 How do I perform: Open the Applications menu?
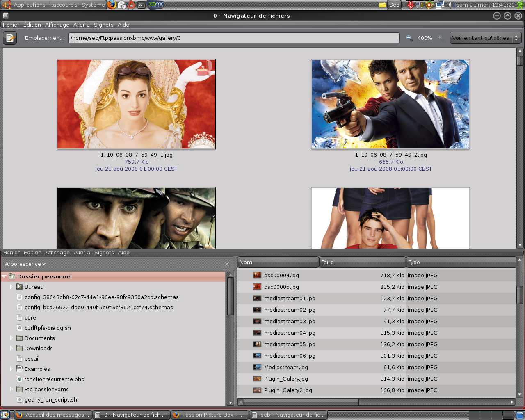coord(30,5)
